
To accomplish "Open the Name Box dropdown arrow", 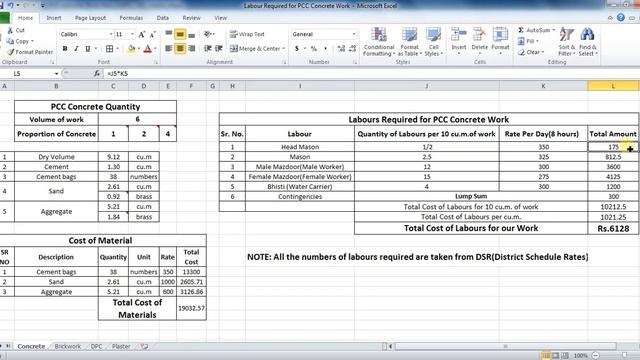I will point(56,73).
